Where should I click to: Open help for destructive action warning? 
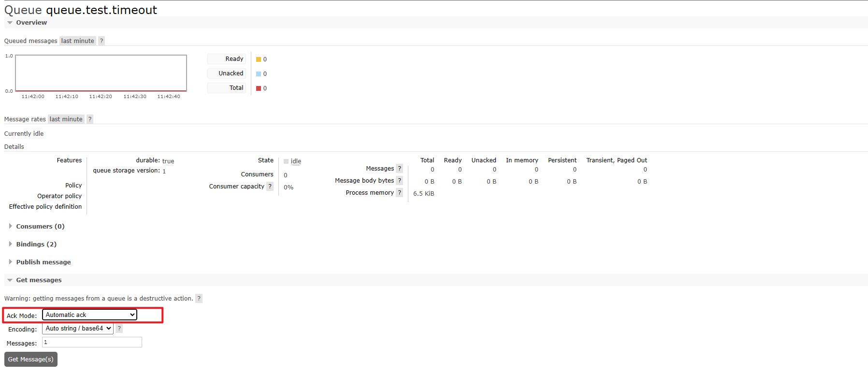tap(199, 299)
